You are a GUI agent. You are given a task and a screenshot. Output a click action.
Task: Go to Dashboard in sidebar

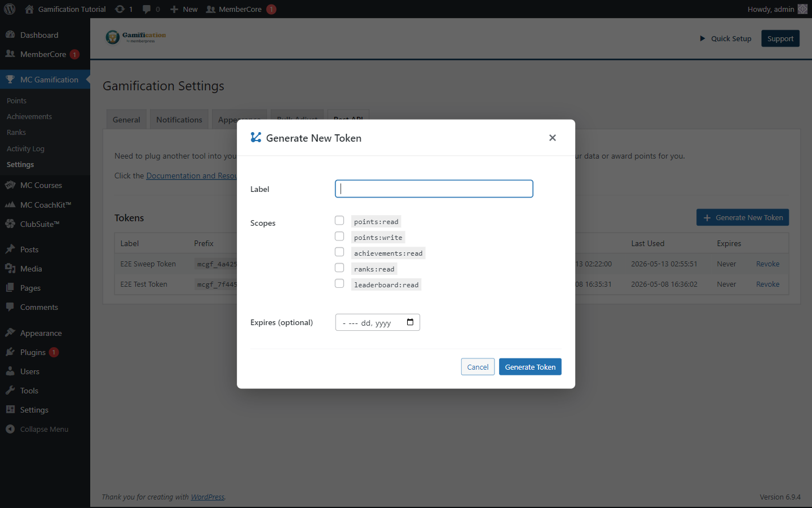pyautogui.click(x=45, y=35)
